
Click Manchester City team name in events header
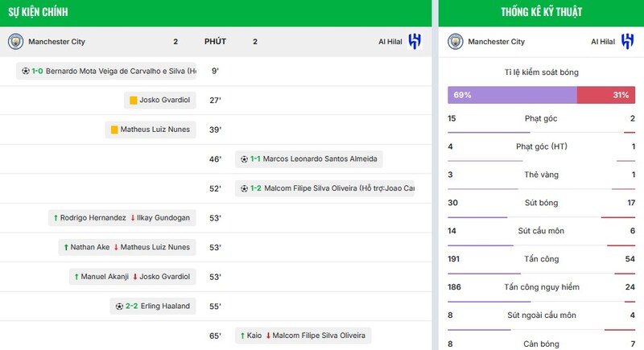point(56,42)
